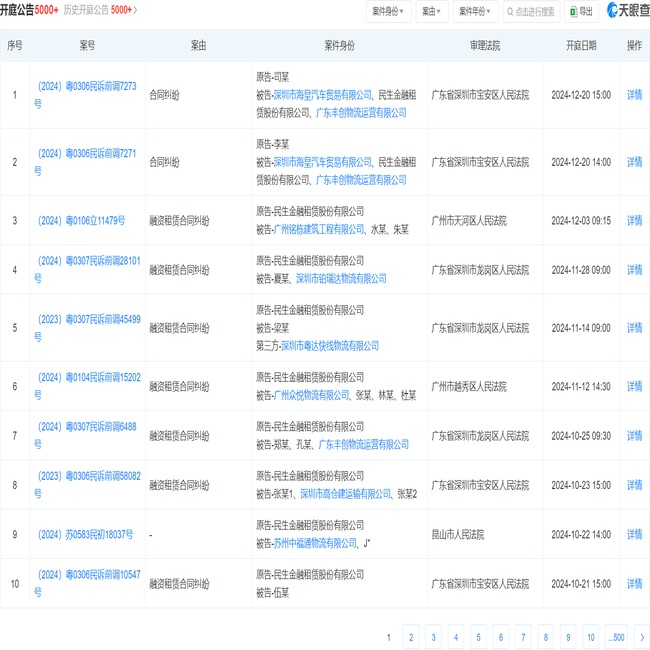Screen dimensions: 650x650
Task: Jump to last page ...500
Action: pyautogui.click(x=616, y=637)
